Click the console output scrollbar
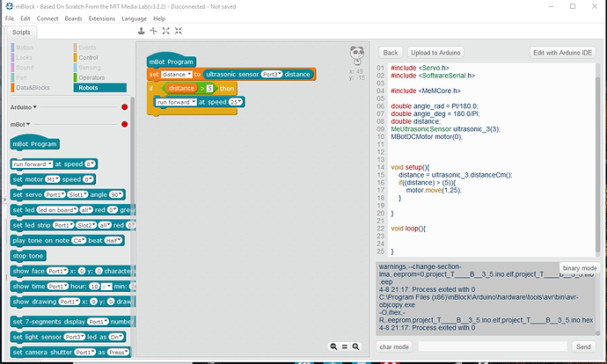This screenshot has width=607, height=364. pos(597,332)
